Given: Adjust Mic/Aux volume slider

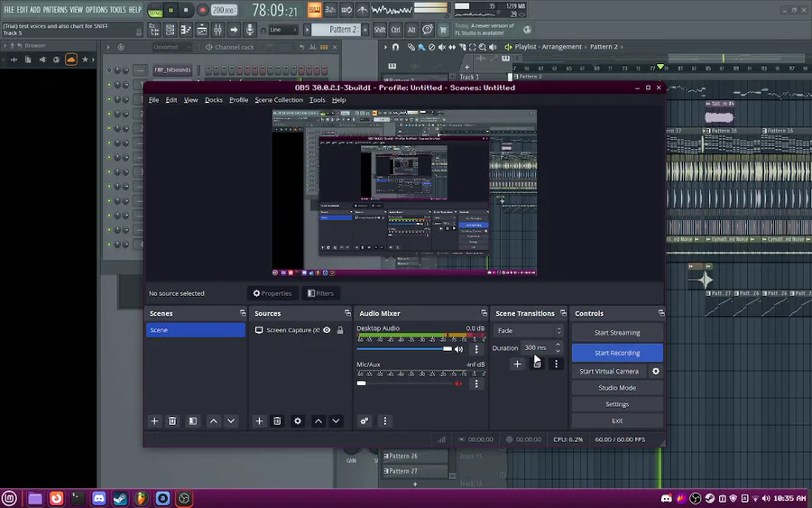Looking at the screenshot, I should [x=404, y=383].
